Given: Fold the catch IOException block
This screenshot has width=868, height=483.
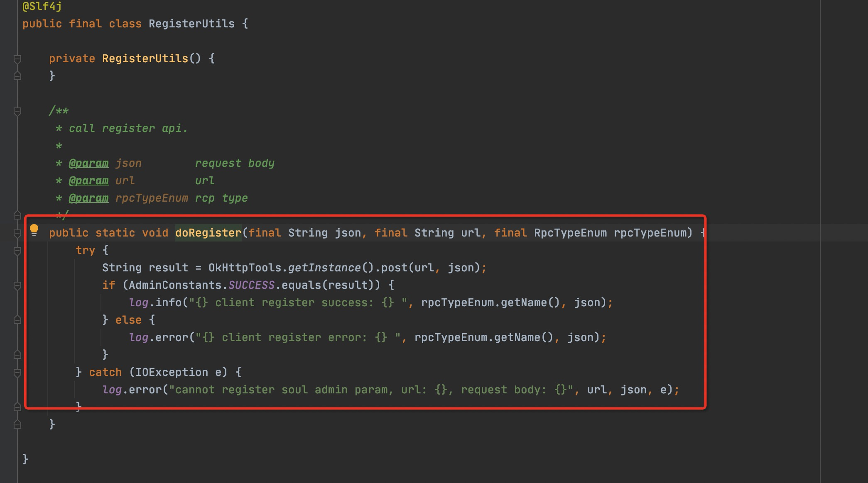Looking at the screenshot, I should pos(17,373).
